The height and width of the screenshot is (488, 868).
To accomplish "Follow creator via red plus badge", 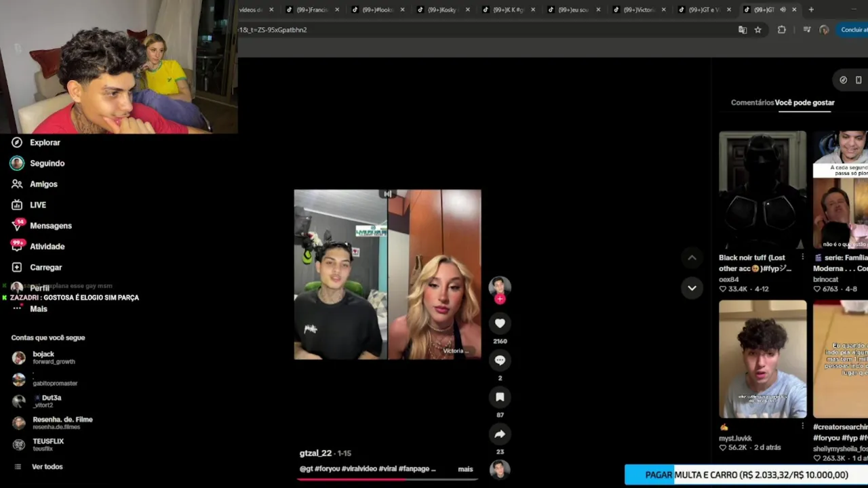I will tap(500, 299).
